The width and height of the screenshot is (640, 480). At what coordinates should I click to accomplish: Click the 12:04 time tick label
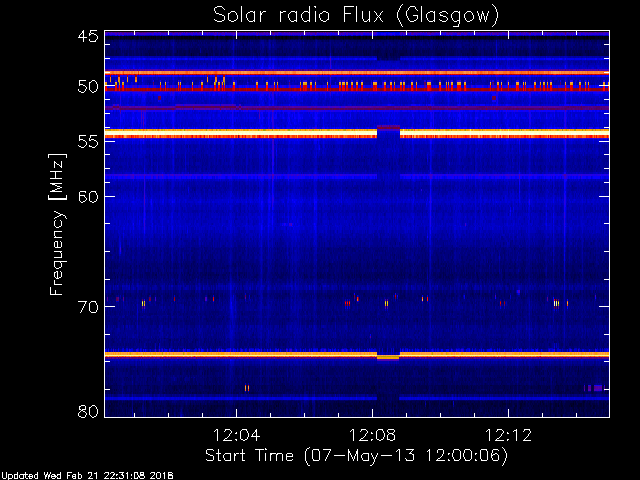(x=236, y=435)
